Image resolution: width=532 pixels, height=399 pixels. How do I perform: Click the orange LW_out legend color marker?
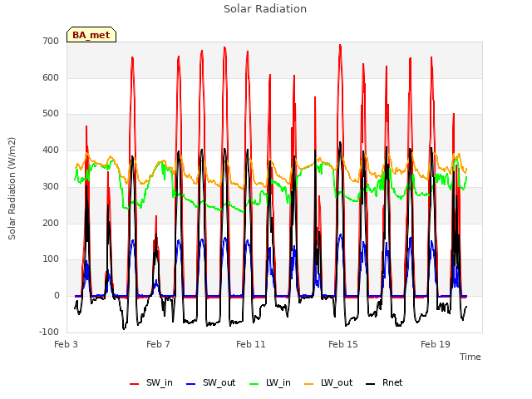[309, 384]
